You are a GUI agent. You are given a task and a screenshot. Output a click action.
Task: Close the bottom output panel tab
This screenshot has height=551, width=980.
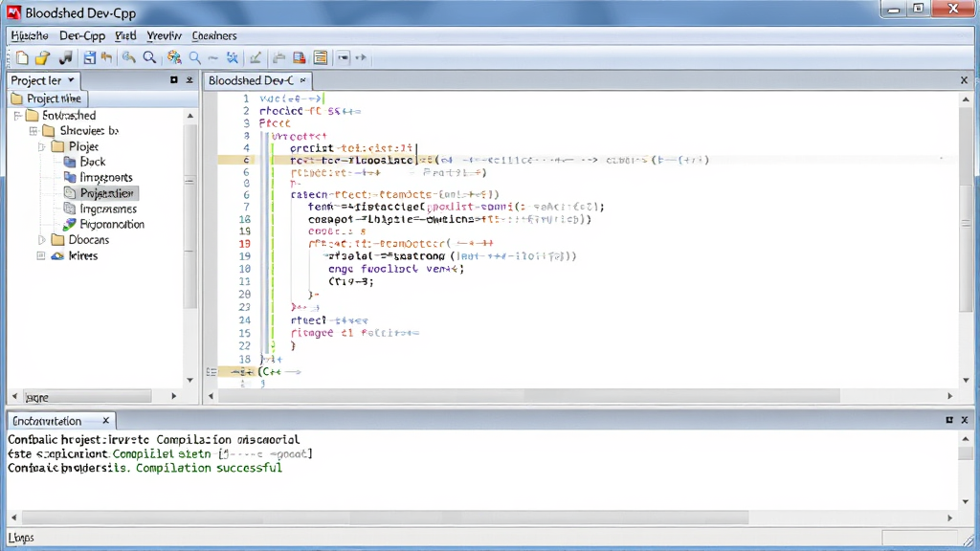(105, 421)
